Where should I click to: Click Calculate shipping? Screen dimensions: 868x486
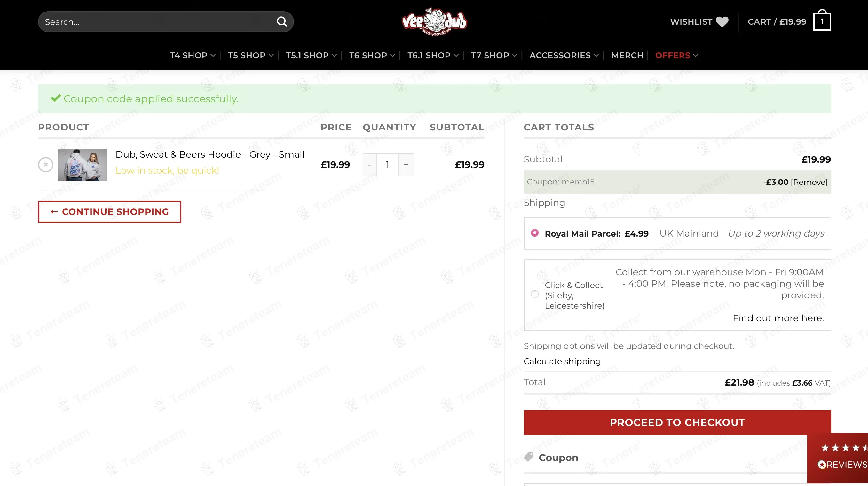(562, 361)
